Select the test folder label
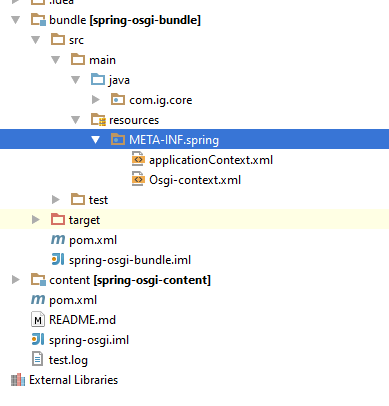This screenshot has width=389, height=406. [98, 200]
